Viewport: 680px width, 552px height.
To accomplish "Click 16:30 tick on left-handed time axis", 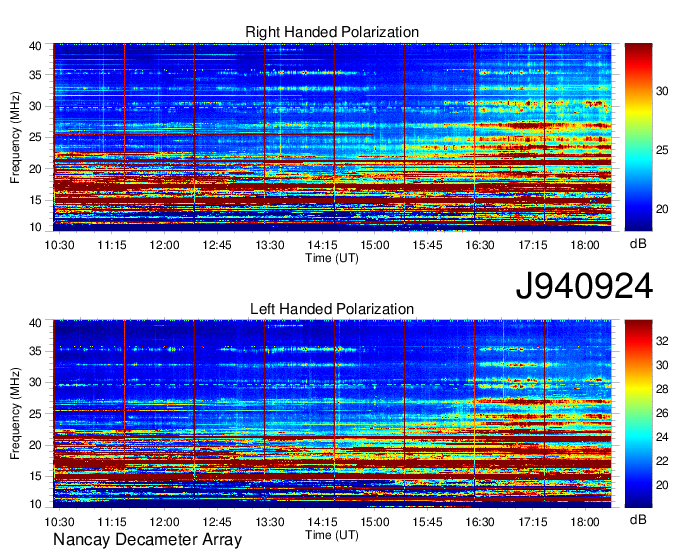I will point(480,522).
